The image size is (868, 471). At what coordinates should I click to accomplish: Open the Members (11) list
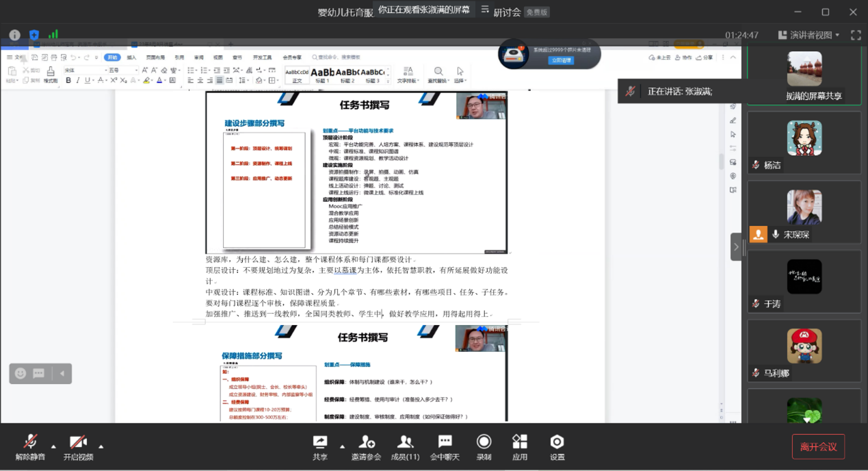(x=405, y=446)
